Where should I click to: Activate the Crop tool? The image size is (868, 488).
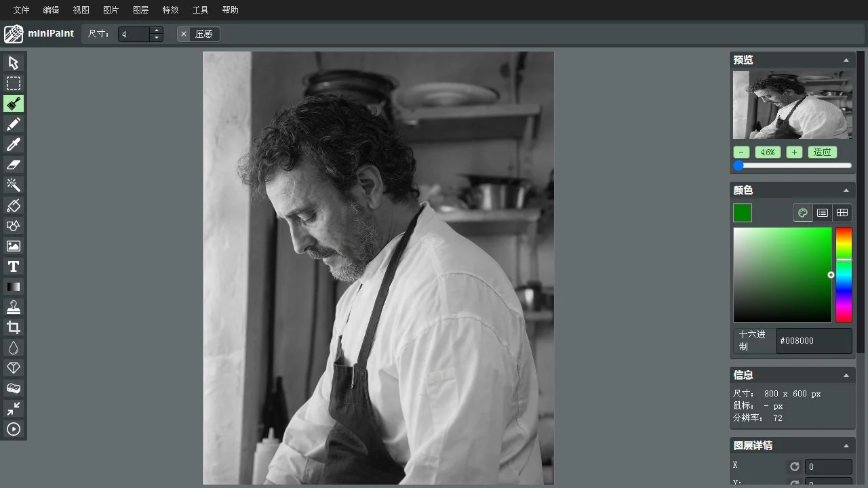(14, 327)
